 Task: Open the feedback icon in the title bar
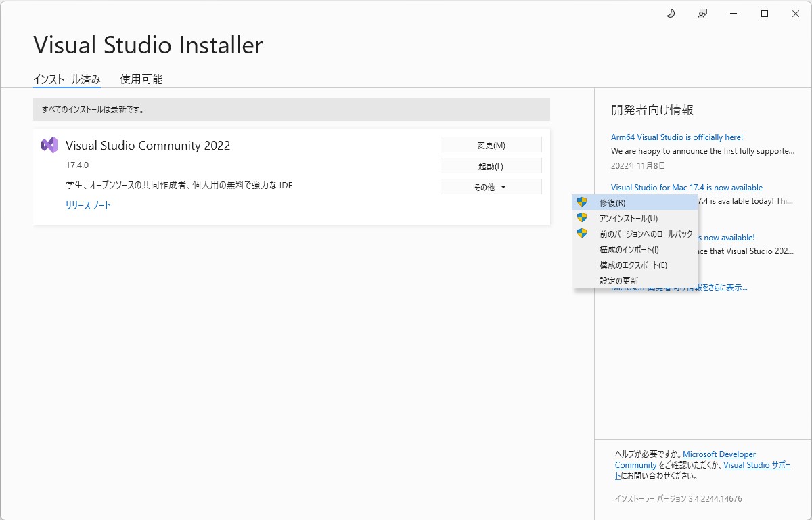(702, 14)
